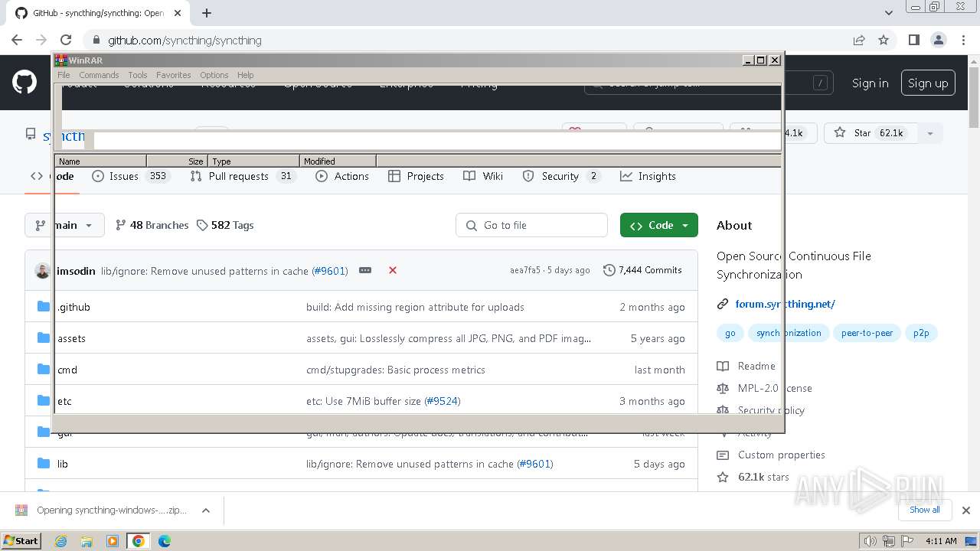
Task: Open the cmd folder
Action: coord(67,370)
